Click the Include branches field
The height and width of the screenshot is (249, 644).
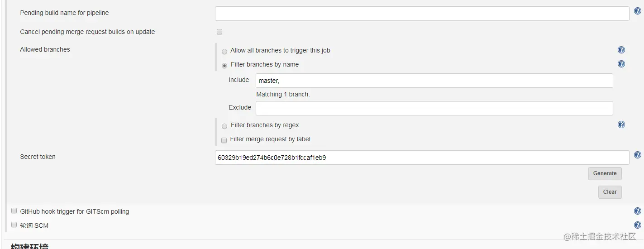(x=434, y=81)
